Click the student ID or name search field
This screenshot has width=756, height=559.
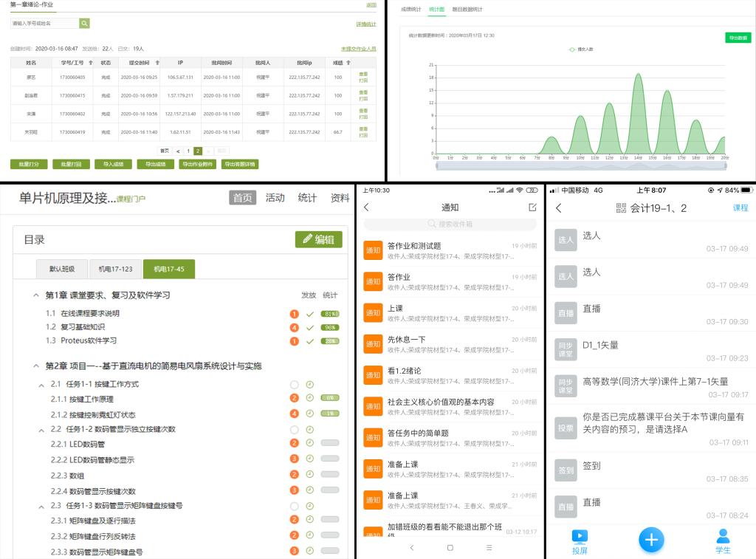click(44, 24)
